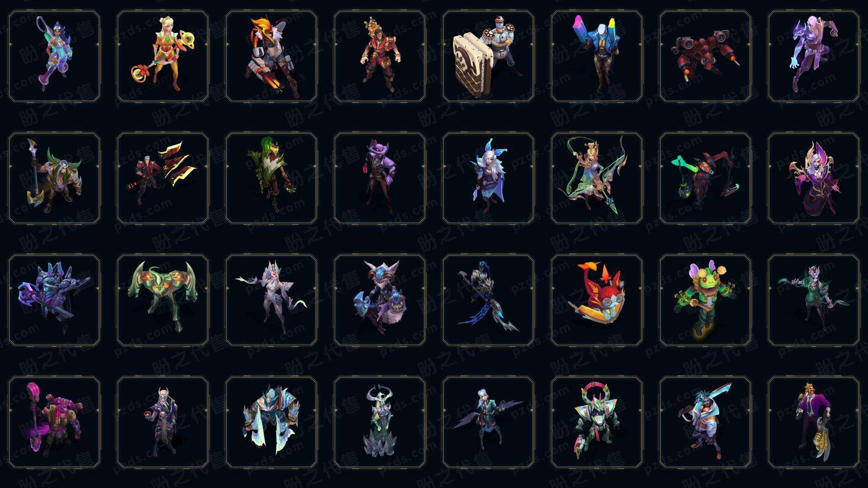Open the green mecha with red halo ring
This screenshot has height=488, width=868.
coord(597,422)
